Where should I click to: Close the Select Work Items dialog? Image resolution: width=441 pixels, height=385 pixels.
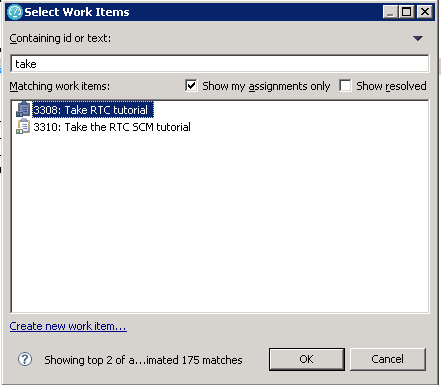coord(425,12)
